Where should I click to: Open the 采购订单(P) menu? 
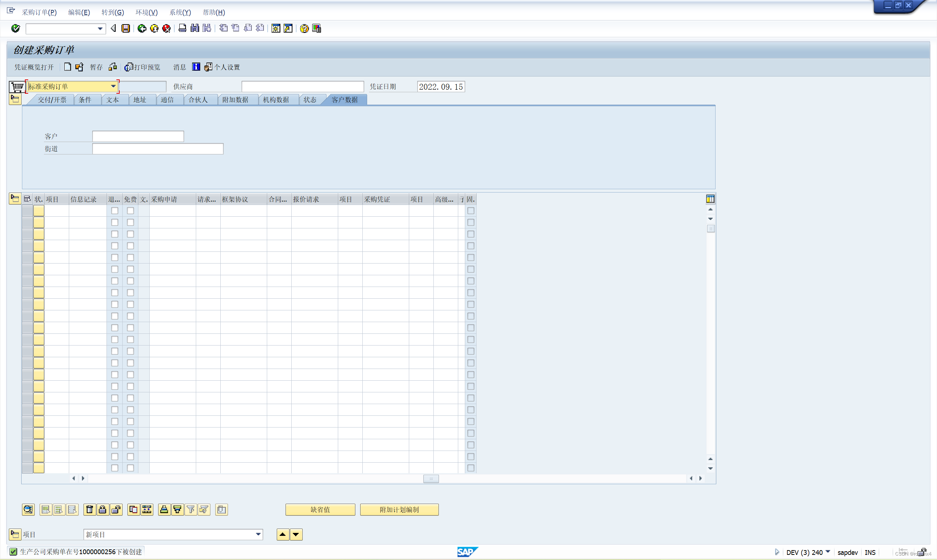click(39, 12)
